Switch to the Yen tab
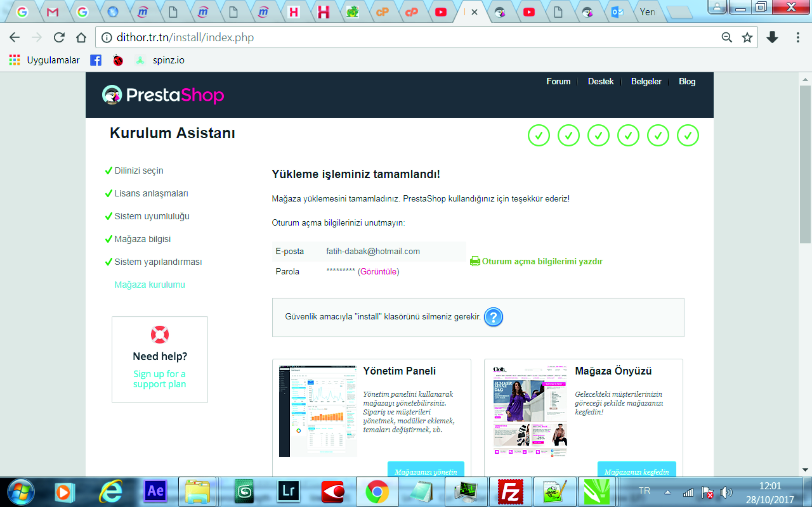This screenshot has width=812, height=507. pyautogui.click(x=647, y=12)
